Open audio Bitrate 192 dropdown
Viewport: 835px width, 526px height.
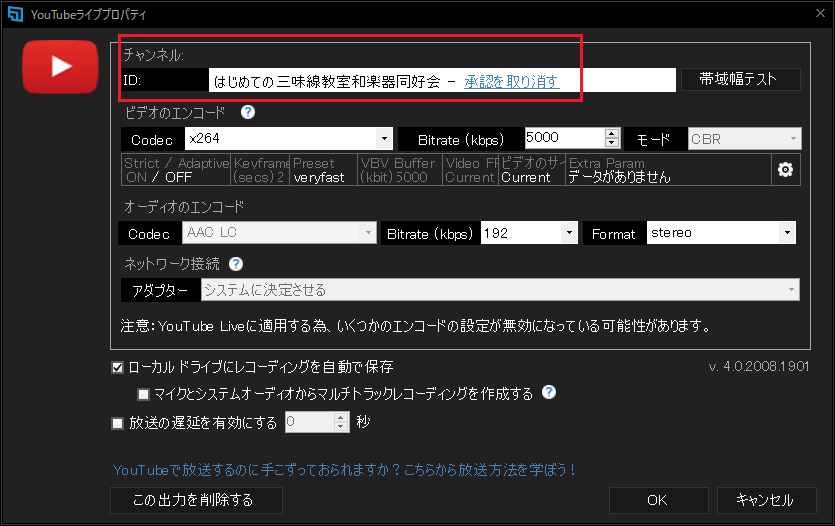click(x=569, y=233)
